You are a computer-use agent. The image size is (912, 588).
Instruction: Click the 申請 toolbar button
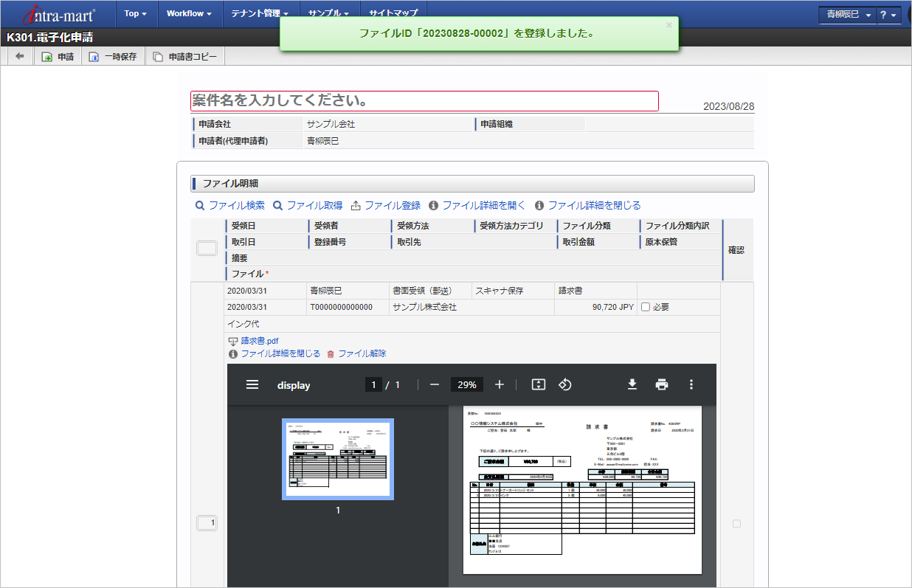[58, 57]
